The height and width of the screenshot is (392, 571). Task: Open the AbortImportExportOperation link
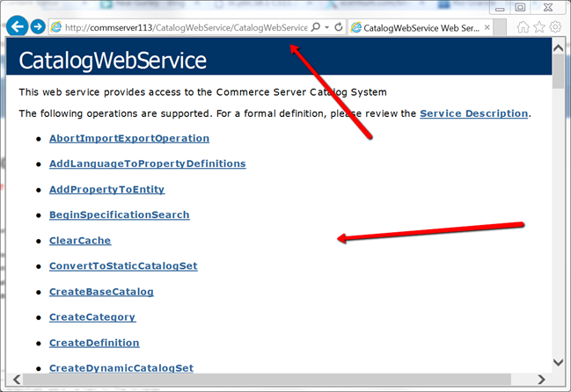click(x=129, y=139)
